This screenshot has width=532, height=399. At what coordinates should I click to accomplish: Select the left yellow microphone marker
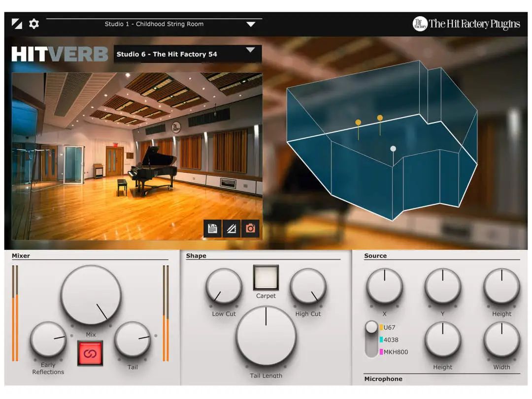pyautogui.click(x=358, y=123)
